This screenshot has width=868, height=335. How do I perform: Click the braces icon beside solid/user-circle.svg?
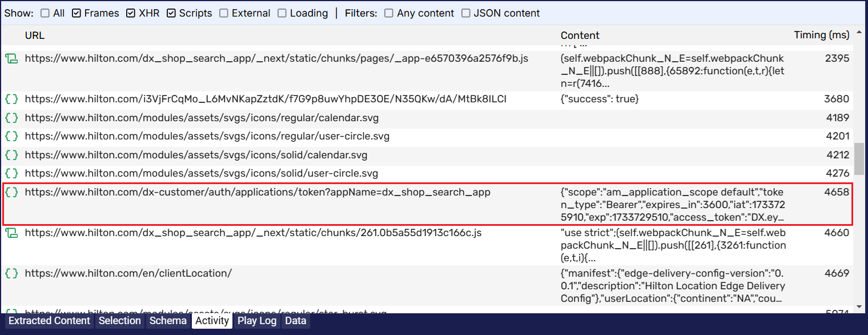point(11,173)
